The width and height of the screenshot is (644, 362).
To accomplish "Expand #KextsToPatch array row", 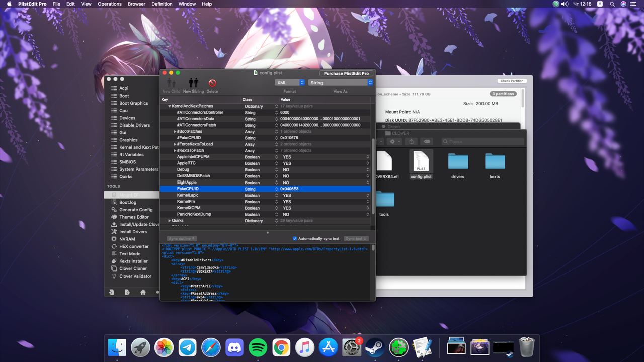I will coord(175,150).
